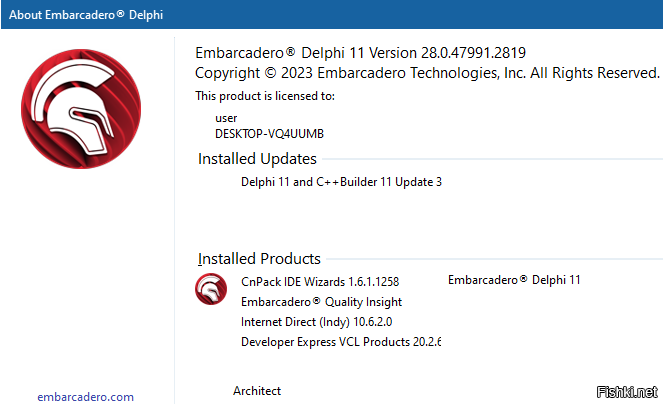Click the Installed Products section header
The height and width of the screenshot is (404, 663).
pyautogui.click(x=259, y=259)
